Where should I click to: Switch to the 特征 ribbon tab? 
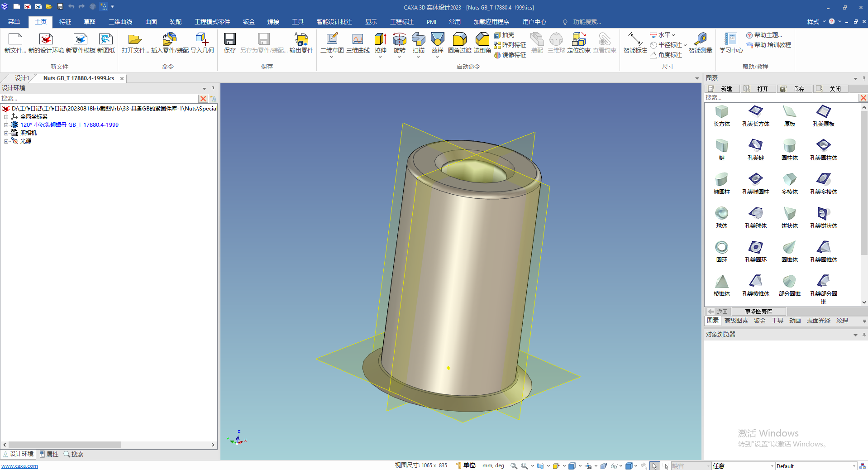65,22
